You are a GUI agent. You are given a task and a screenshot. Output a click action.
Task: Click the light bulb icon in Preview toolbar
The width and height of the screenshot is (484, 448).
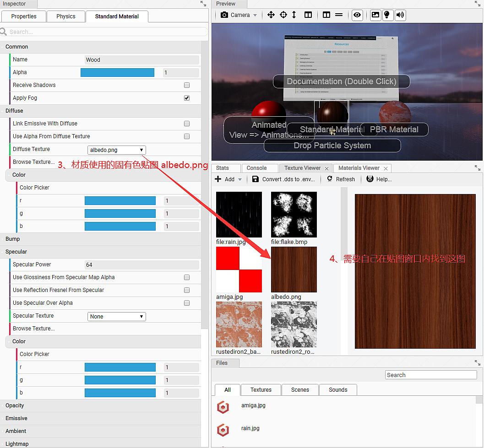click(x=388, y=15)
